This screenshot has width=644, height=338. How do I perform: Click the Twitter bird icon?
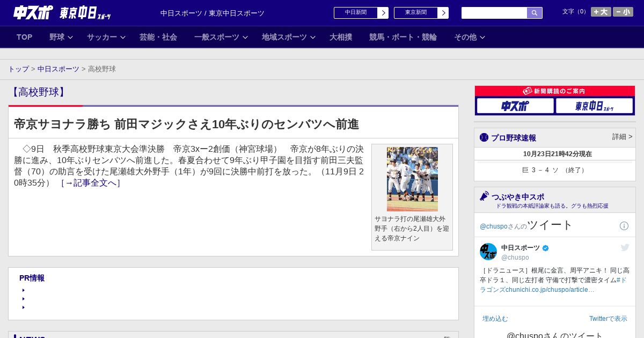(625, 247)
